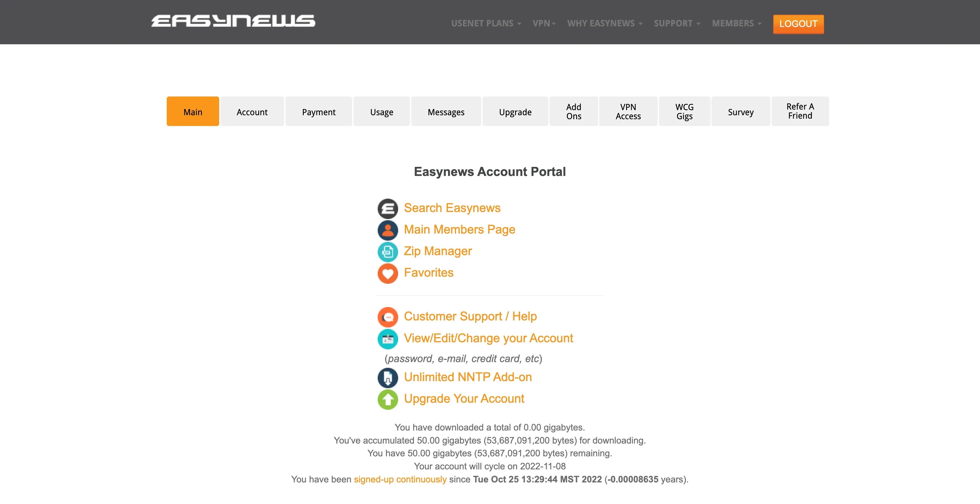Open the WHY EASYNEWS menu

[601, 23]
